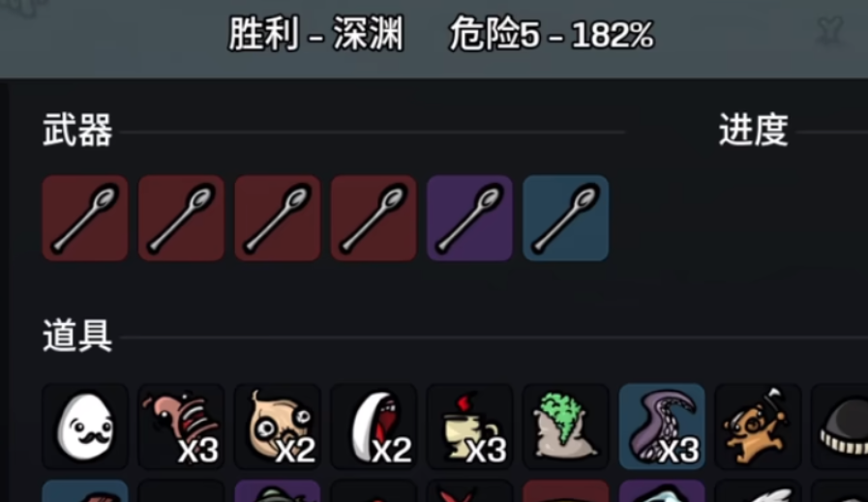Click the red worm item x3
The width and height of the screenshot is (868, 502).
(182, 427)
